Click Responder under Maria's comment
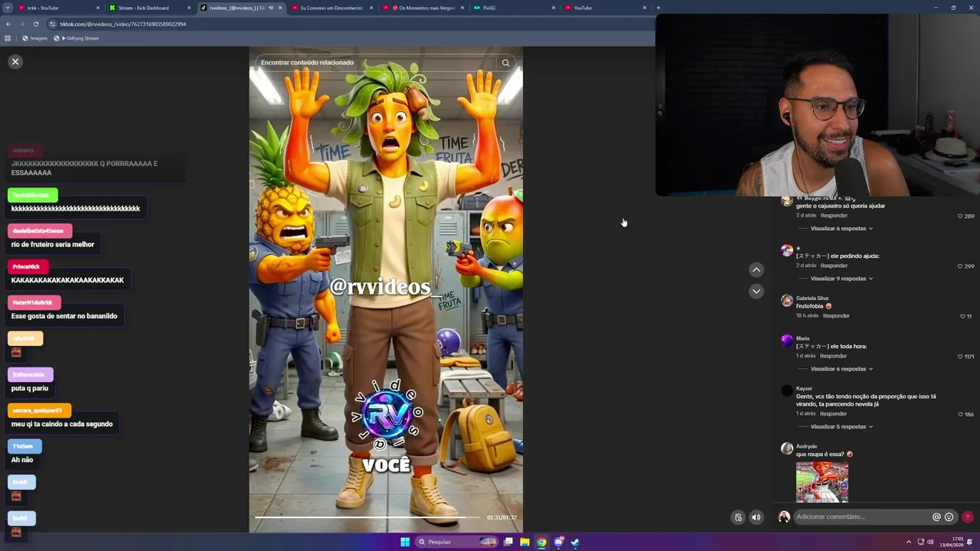 tap(833, 356)
